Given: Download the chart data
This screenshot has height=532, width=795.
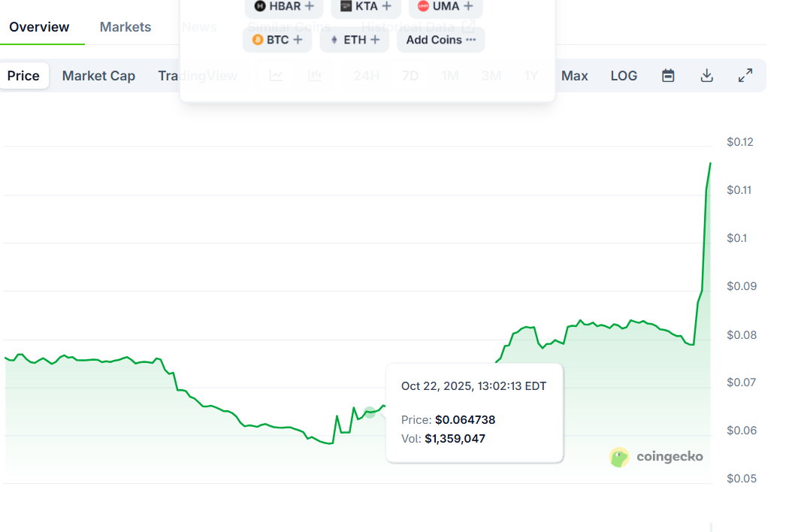Looking at the screenshot, I should click(707, 76).
